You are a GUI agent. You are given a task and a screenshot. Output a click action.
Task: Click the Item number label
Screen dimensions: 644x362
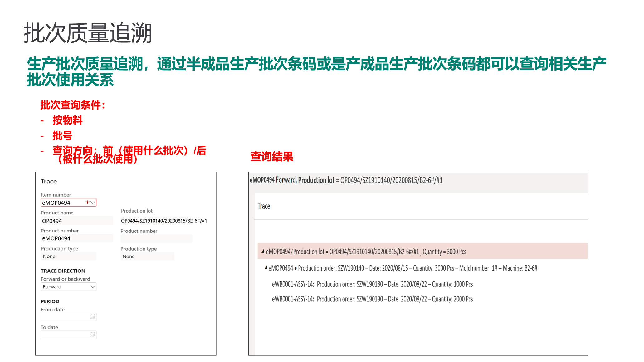point(56,195)
